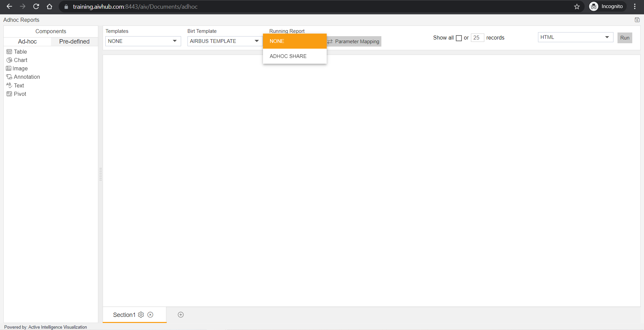Click the records count field showing 25
This screenshot has width=644, height=330.
pos(477,38)
